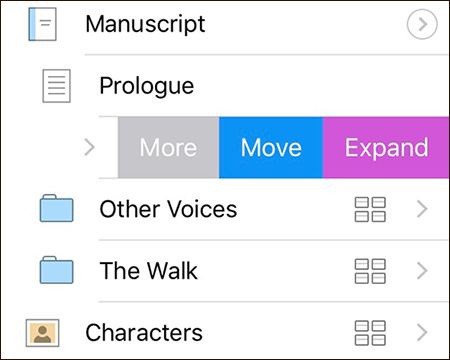
Task: Tap the Characters portrait icon
Action: [x=43, y=333]
